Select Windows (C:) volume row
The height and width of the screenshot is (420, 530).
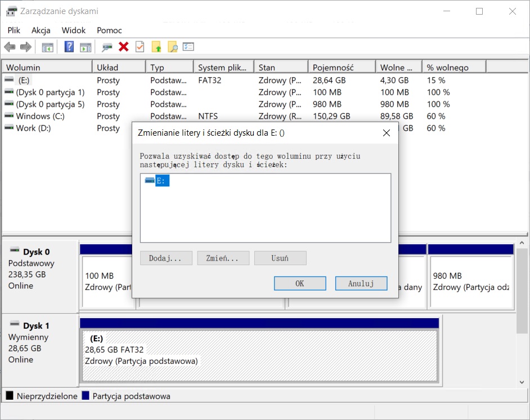(40, 116)
